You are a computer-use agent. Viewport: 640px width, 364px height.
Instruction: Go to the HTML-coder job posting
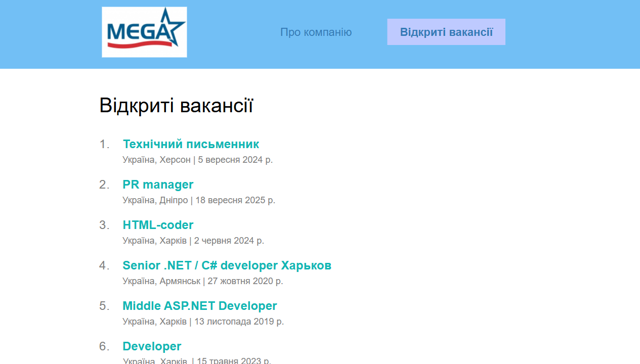click(x=158, y=225)
